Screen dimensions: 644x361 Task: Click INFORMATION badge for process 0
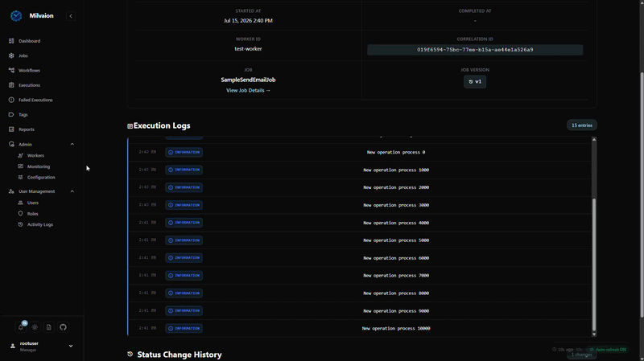[184, 152]
